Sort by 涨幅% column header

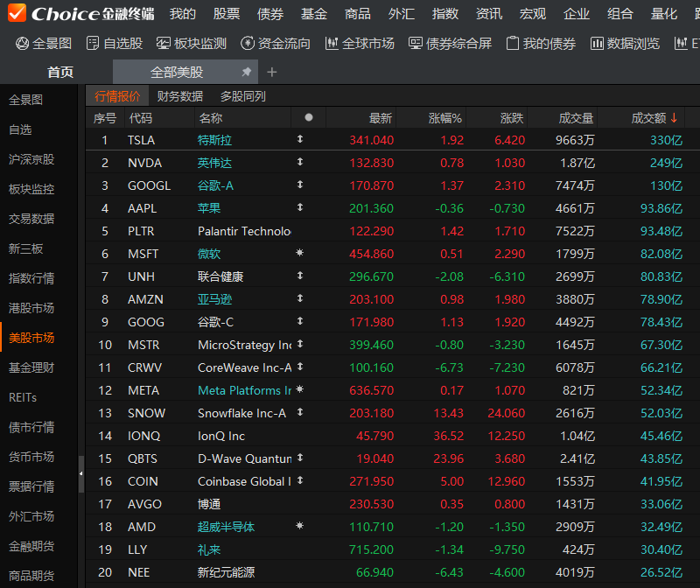coord(444,118)
